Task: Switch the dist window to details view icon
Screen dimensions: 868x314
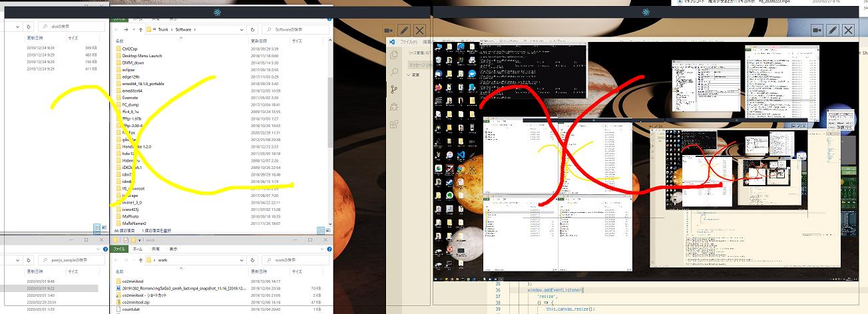Action: [97, 228]
